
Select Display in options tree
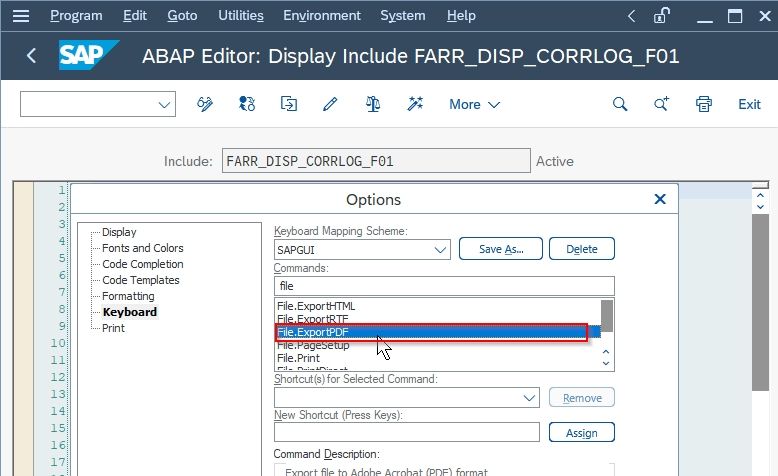point(119,232)
